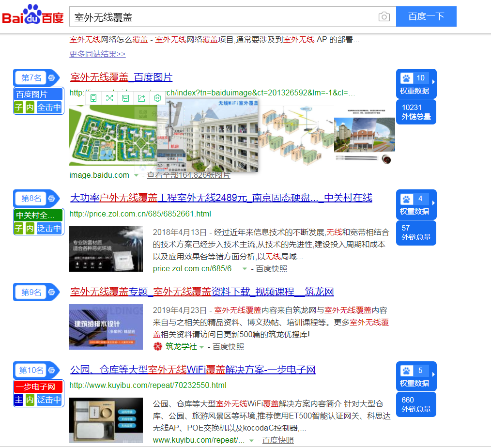Click the campus map image thumbnail
491x448 pixels.
[x=113, y=135]
